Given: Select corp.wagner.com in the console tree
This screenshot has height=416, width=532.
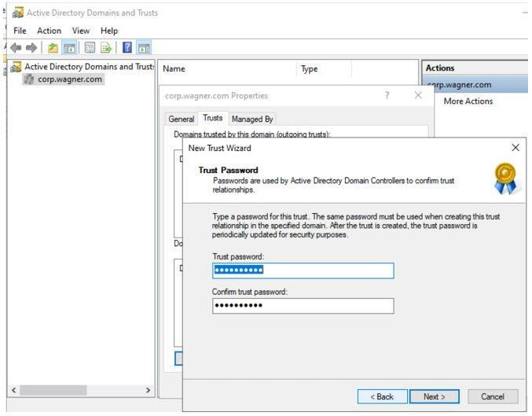Looking at the screenshot, I should pyautogui.click(x=70, y=79).
